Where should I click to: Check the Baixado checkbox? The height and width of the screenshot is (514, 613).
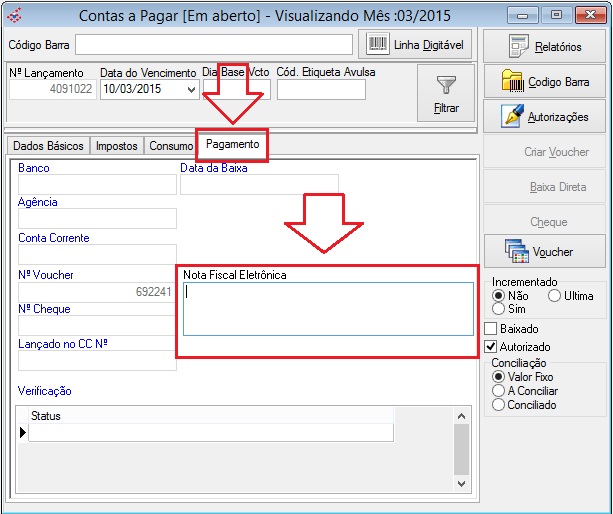pyautogui.click(x=491, y=328)
